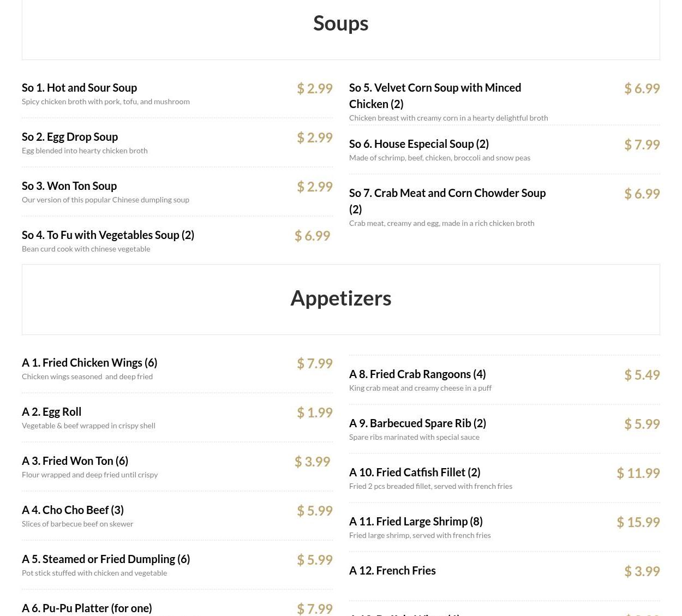This screenshot has height=616, width=682.
Task: Choose the Barbecued Spare Rib item
Action: coord(417,423)
